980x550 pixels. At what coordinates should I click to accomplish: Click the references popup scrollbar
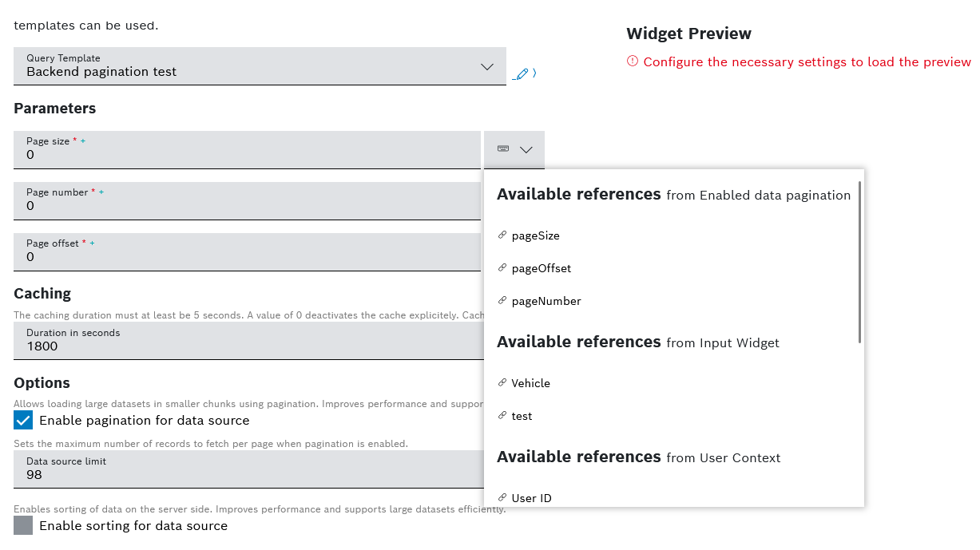coord(859,263)
